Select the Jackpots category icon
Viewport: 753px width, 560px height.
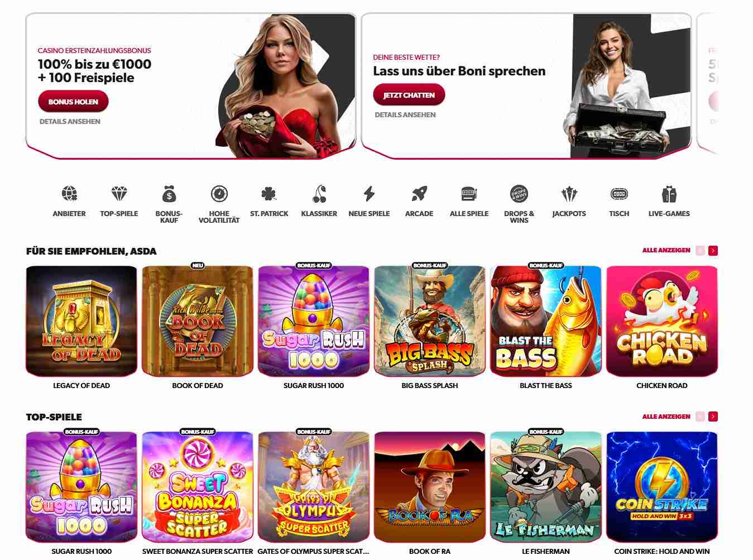pos(569,194)
